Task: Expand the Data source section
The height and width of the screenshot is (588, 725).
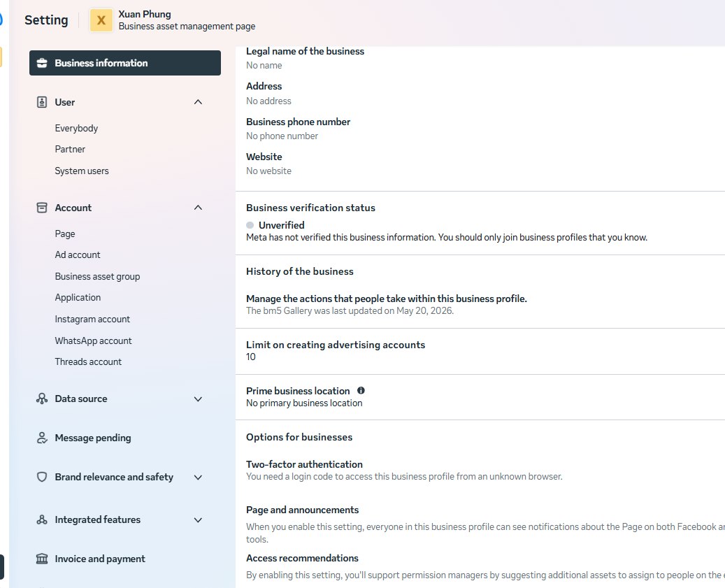Action: 198,399
